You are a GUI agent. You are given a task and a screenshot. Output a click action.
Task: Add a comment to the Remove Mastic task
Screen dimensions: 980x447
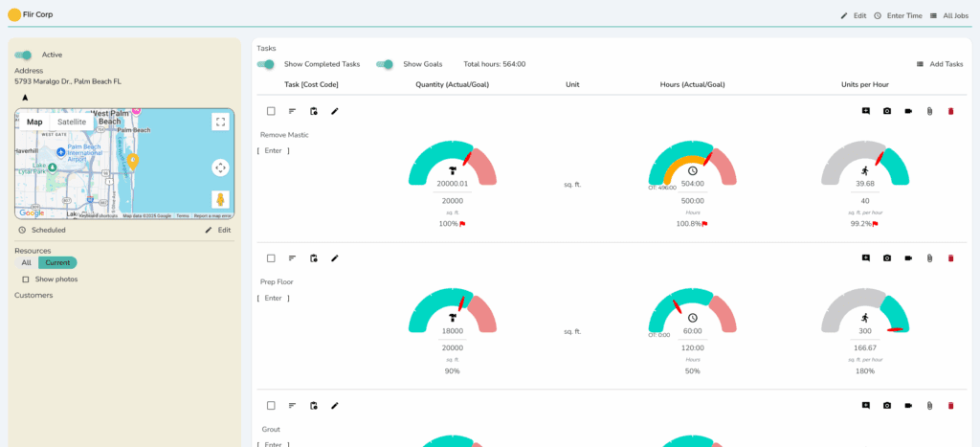click(865, 111)
